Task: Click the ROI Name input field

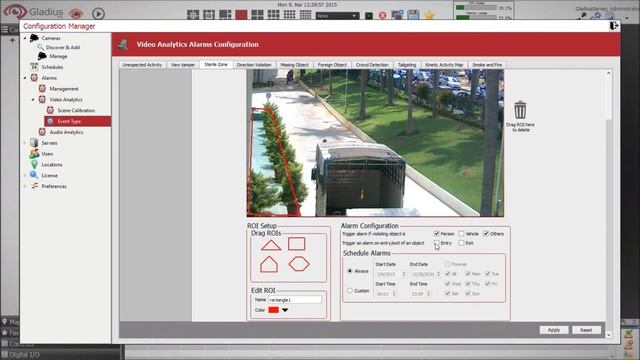Action: (x=295, y=300)
